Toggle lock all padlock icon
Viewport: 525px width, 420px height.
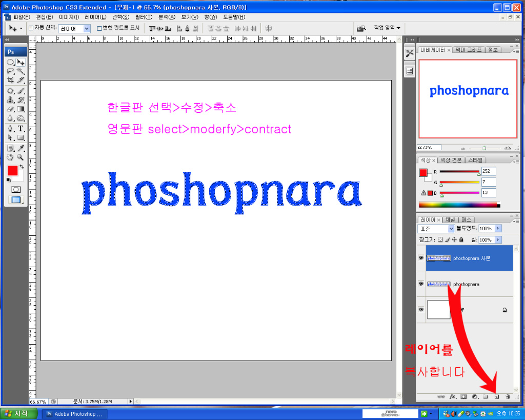pos(461,239)
